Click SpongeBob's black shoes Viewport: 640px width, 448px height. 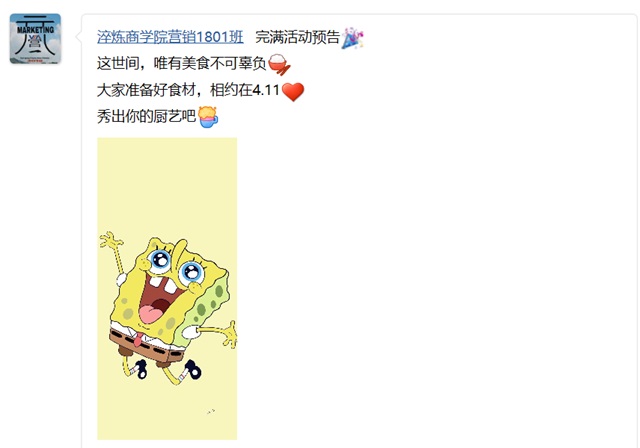point(168,370)
